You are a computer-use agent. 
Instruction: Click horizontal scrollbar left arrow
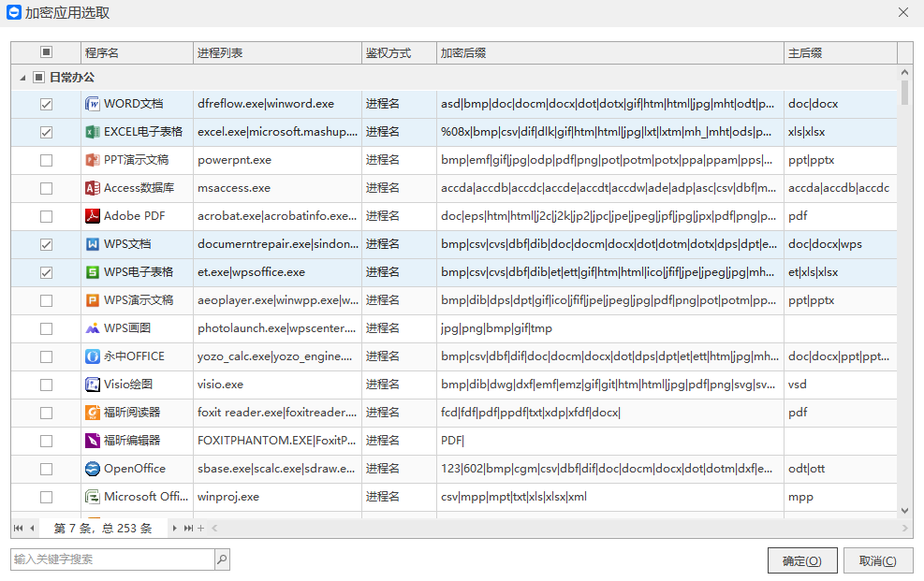point(214,528)
